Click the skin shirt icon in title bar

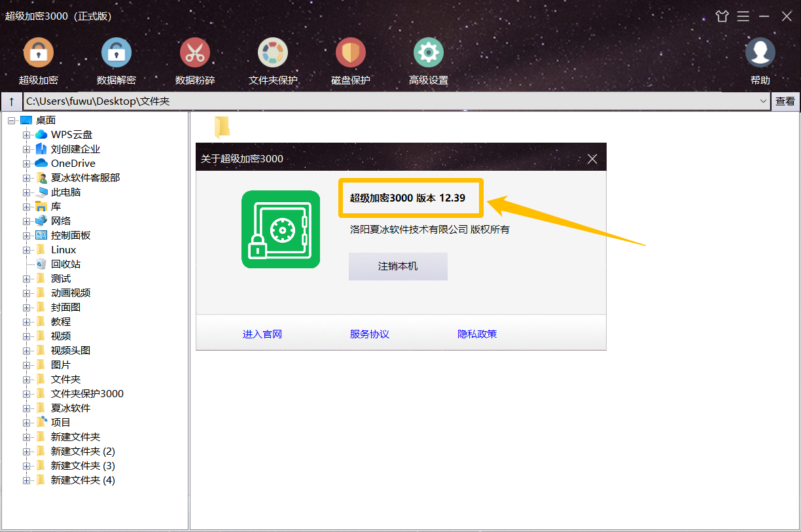722,16
